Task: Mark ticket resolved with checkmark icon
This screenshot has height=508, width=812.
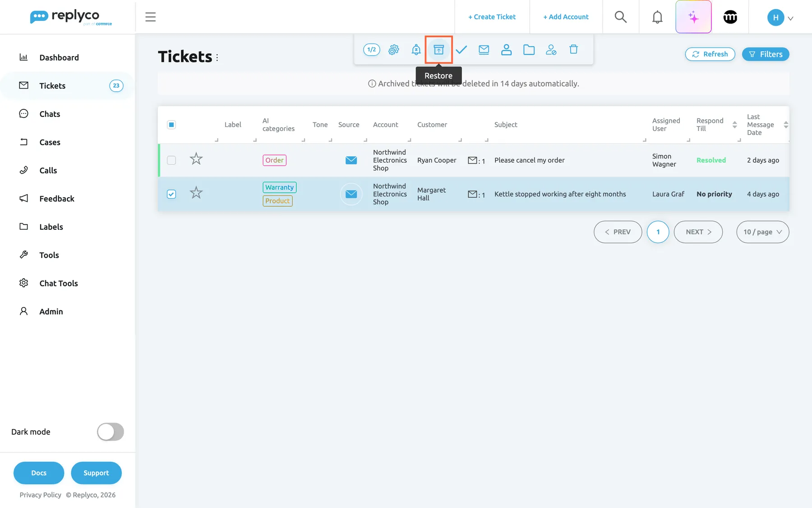Action: pyautogui.click(x=461, y=50)
